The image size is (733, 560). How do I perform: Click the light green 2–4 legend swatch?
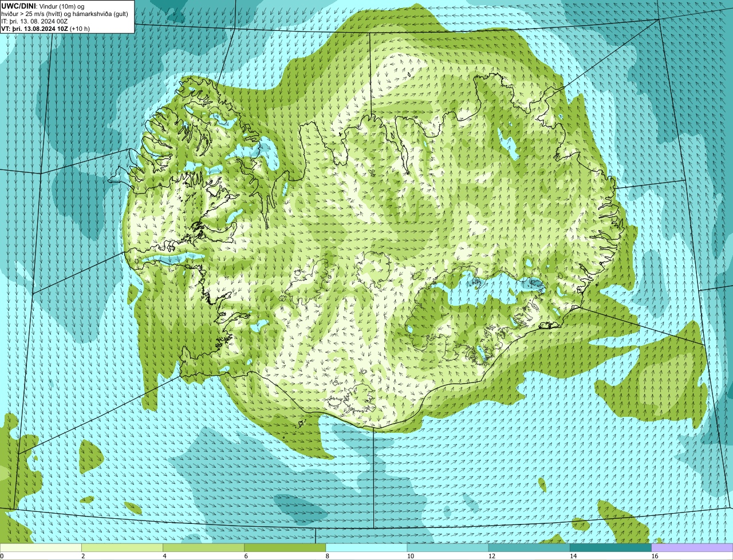click(123, 547)
